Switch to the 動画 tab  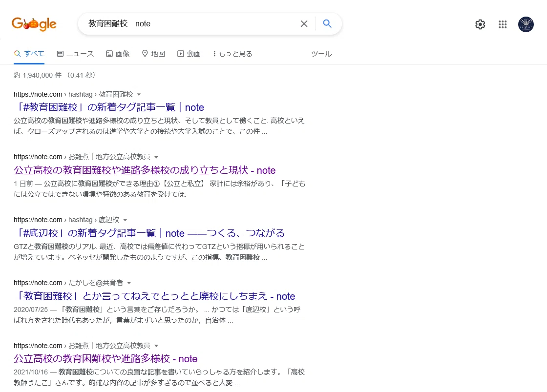[189, 54]
